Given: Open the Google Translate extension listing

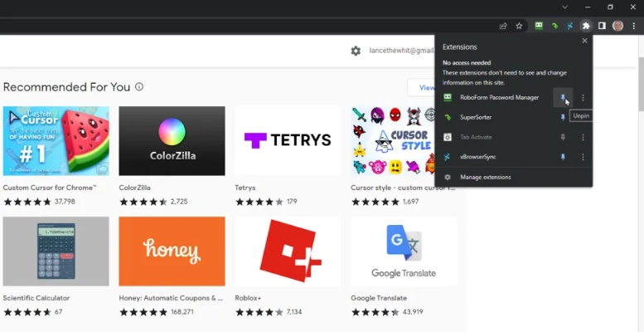Looking at the screenshot, I should click(404, 251).
